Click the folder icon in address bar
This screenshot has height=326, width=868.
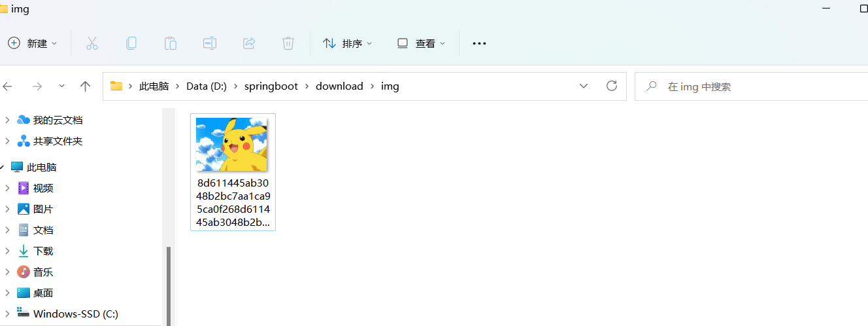pyautogui.click(x=116, y=86)
